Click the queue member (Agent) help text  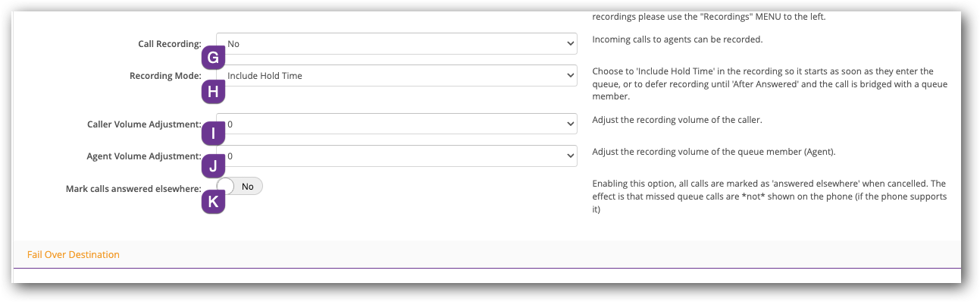tap(714, 152)
